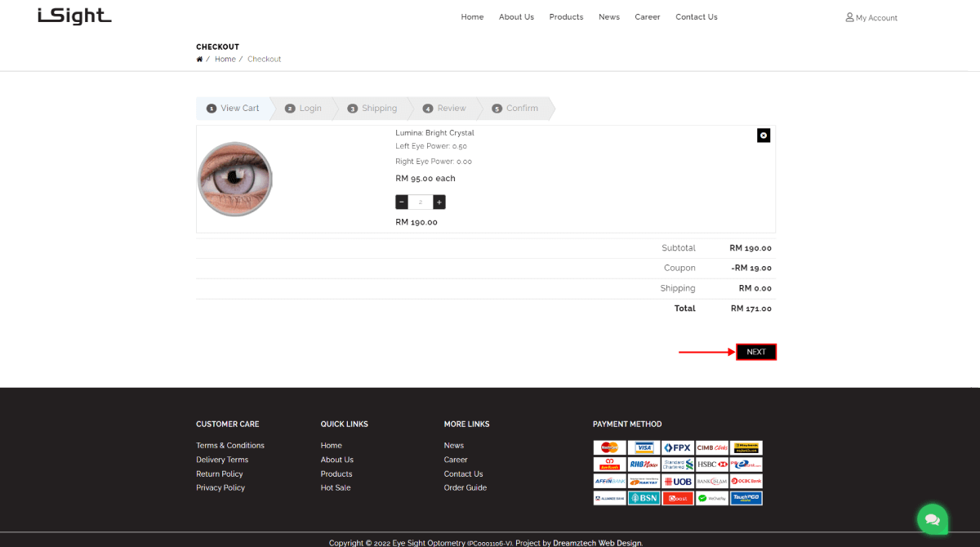Click the Standard Chartered logo
This screenshot has width=980, height=547.
click(678, 465)
